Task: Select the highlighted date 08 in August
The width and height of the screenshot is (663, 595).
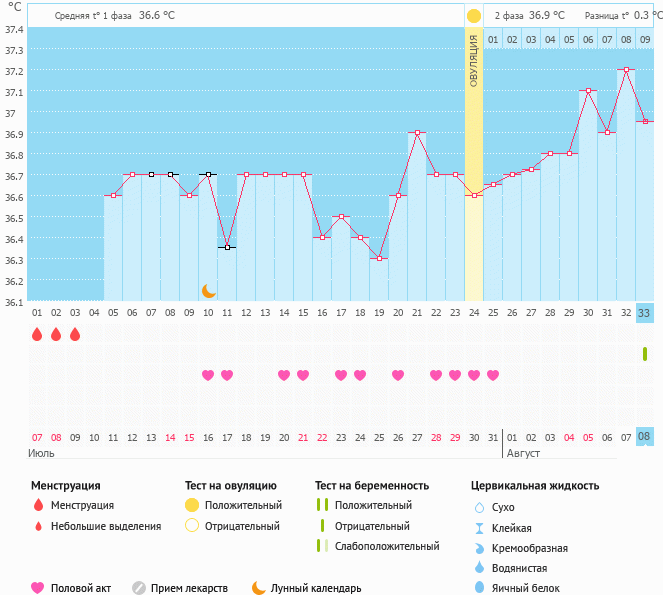Action: click(x=645, y=437)
